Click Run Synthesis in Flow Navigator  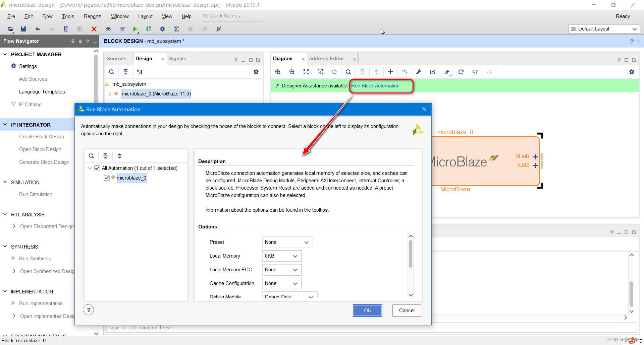35,259
